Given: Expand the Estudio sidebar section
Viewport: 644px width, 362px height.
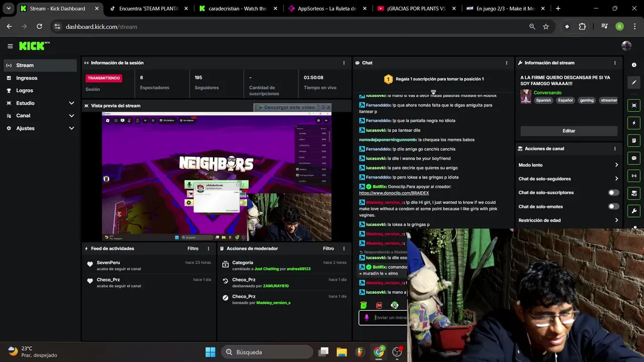Looking at the screenshot, I should [x=40, y=103].
